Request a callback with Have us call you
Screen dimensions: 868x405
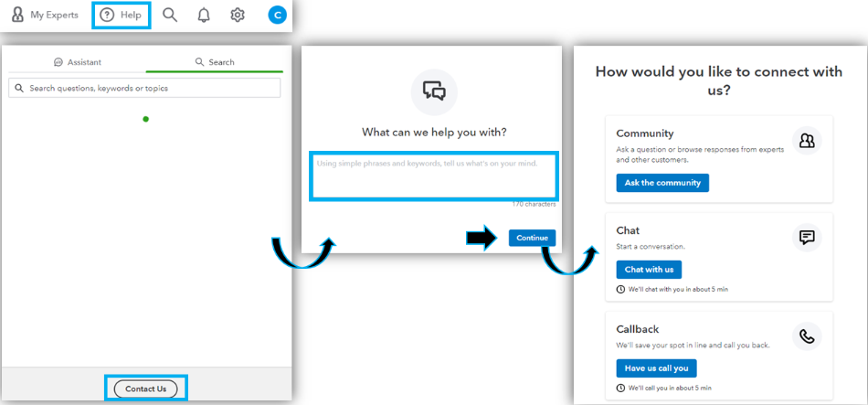[656, 368]
